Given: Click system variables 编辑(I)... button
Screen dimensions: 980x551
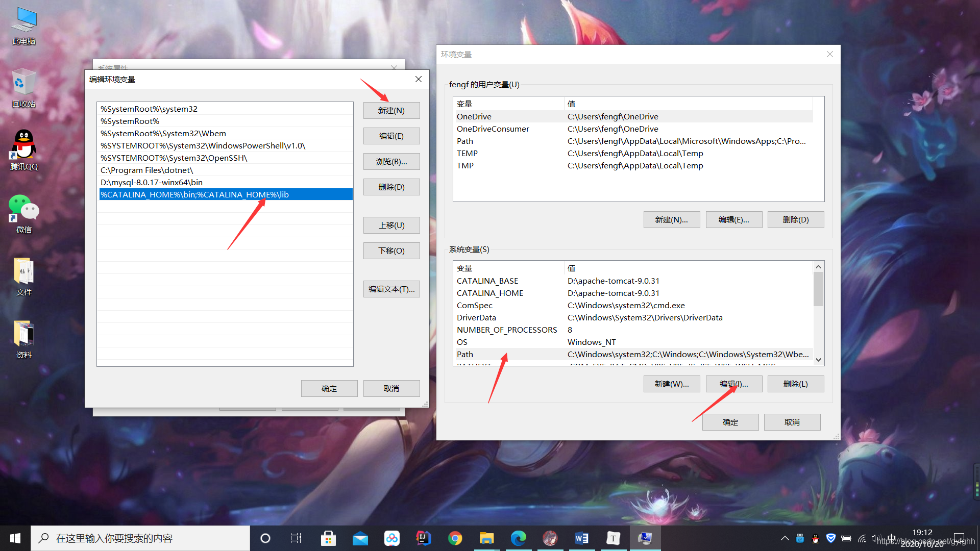Looking at the screenshot, I should coord(734,384).
